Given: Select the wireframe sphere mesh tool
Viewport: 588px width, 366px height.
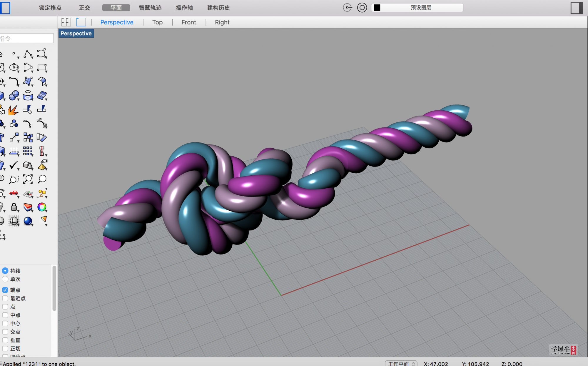Looking at the screenshot, I should 14,221.
